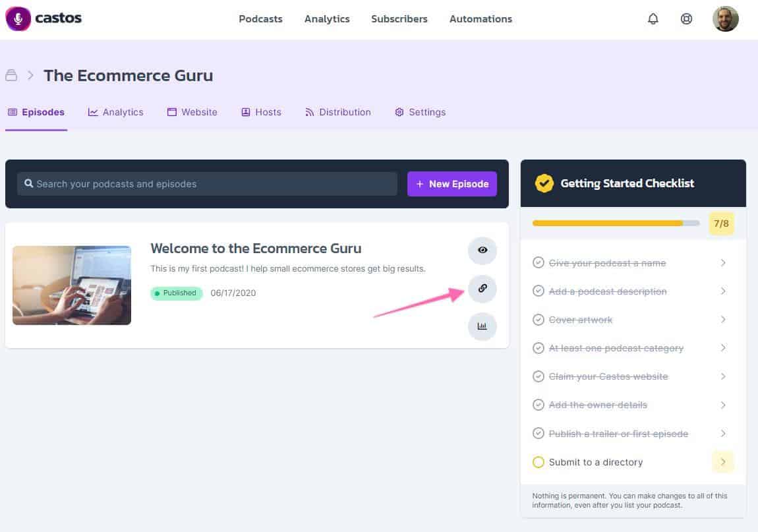Open Automations in top navigation
Image resolution: width=758 pixels, height=532 pixels.
pyautogui.click(x=481, y=19)
